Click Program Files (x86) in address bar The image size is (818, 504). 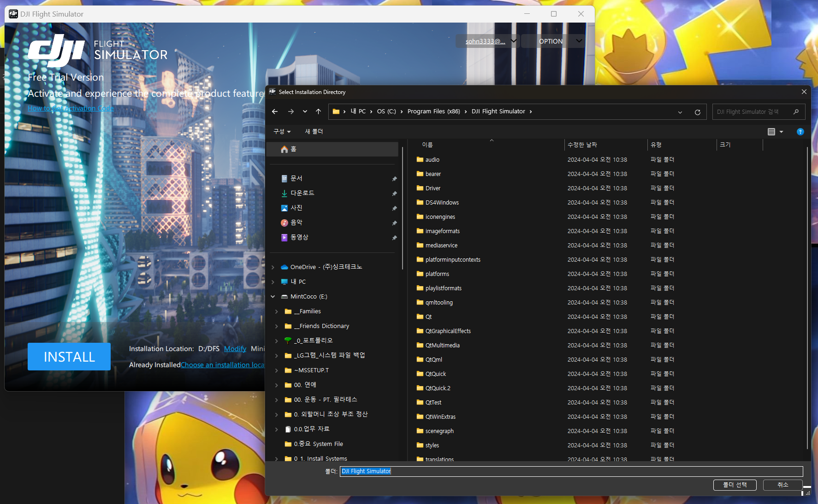coord(433,111)
